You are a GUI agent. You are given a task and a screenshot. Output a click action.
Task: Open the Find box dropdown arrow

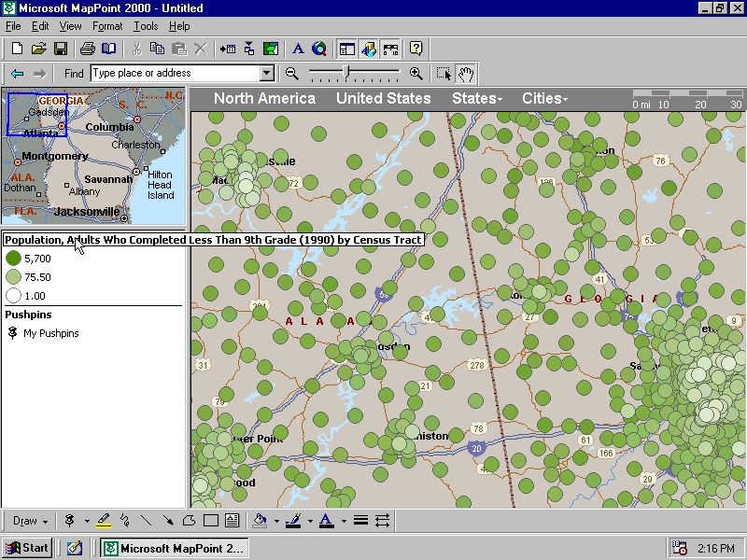pos(267,73)
